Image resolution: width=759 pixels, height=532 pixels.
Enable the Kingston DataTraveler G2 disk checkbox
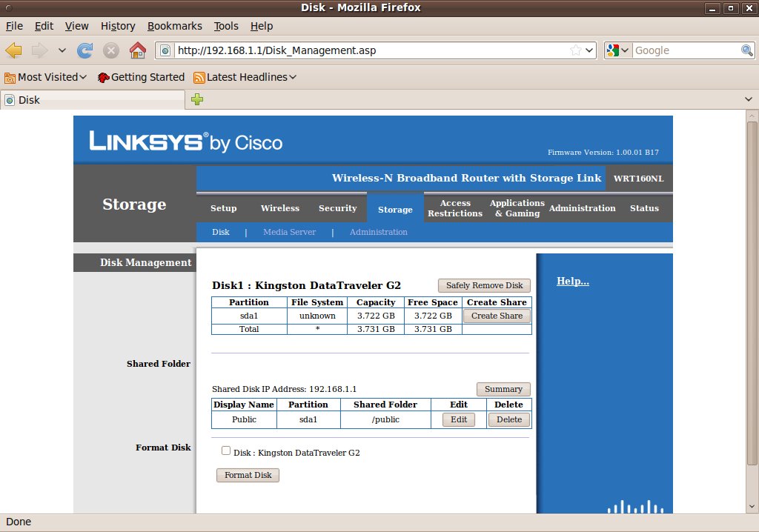(x=226, y=450)
